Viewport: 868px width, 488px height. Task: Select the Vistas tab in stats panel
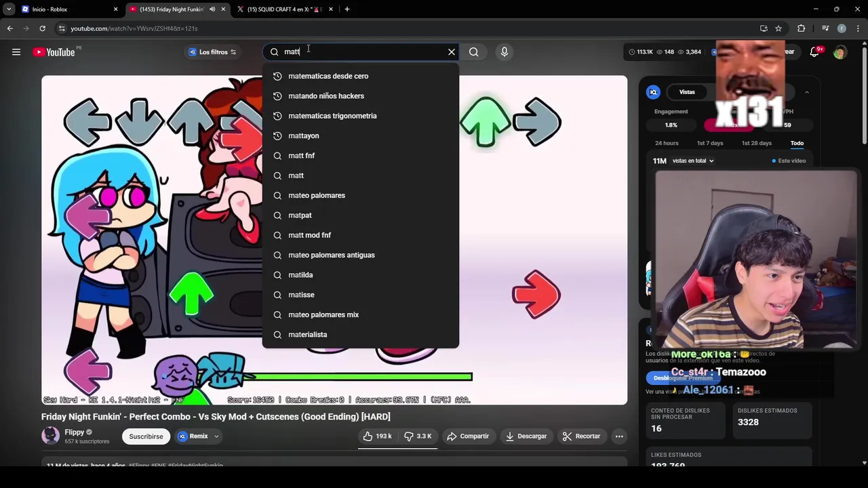[x=687, y=92]
